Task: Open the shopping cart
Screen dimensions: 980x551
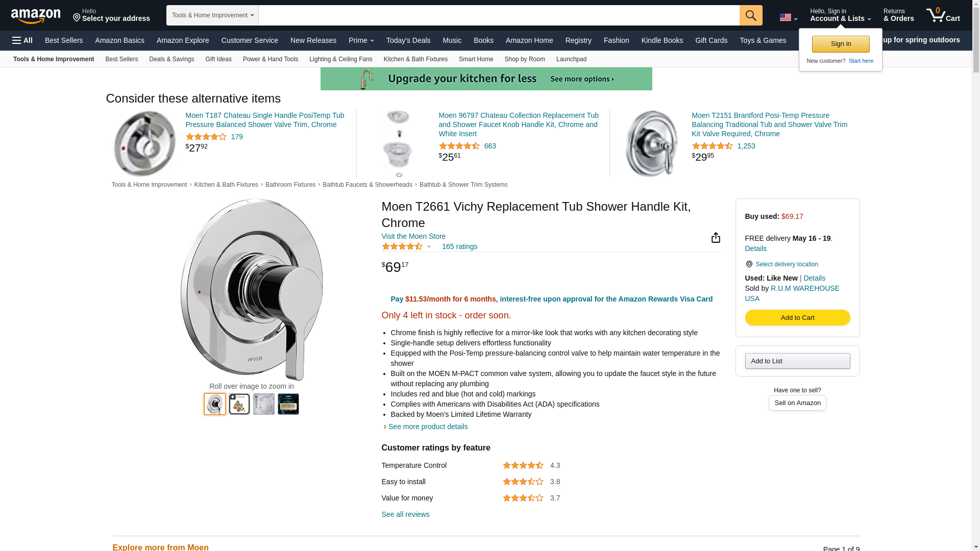Action: click(943, 15)
